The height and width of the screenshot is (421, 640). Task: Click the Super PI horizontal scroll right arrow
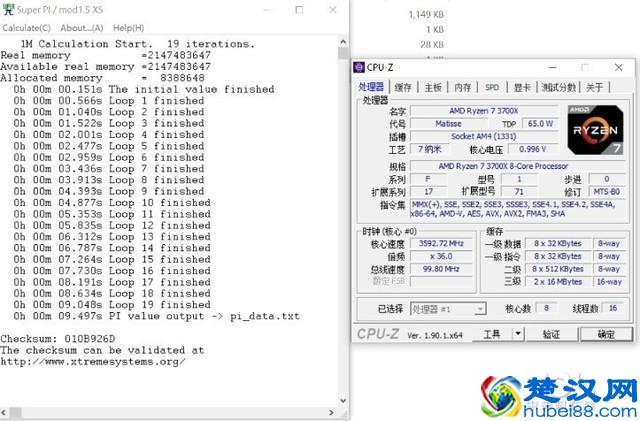(331, 412)
